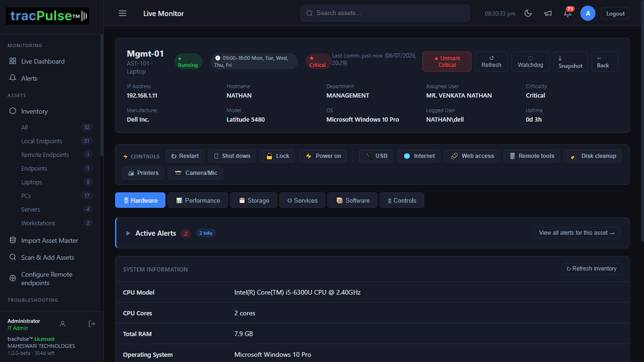This screenshot has width=644, height=362.
Task: Click the Lock control
Action: pos(278,156)
